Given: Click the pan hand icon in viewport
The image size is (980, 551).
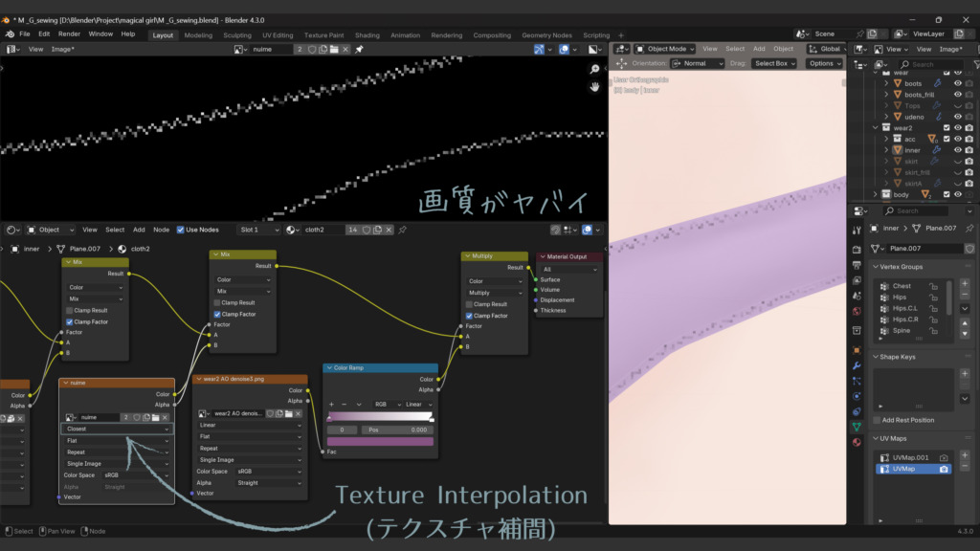Looking at the screenshot, I should [x=595, y=86].
